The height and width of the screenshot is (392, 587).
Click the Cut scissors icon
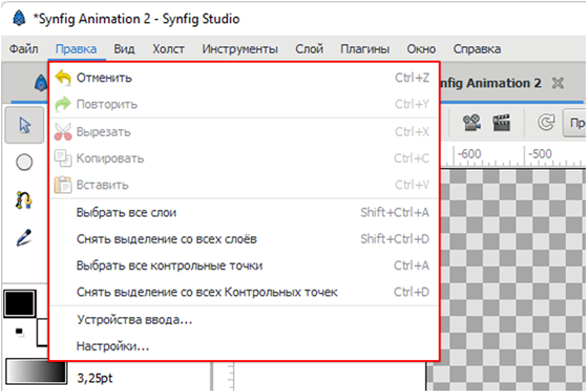click(x=63, y=132)
